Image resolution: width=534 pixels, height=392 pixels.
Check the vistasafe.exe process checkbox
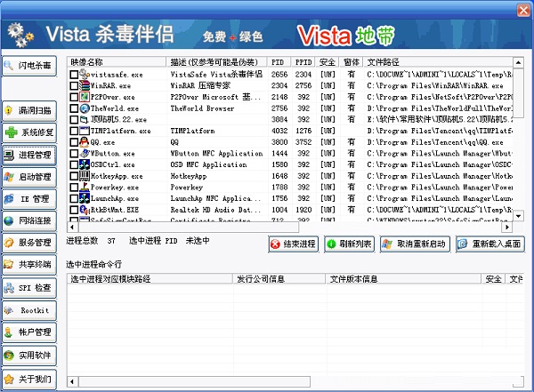pyautogui.click(x=74, y=75)
